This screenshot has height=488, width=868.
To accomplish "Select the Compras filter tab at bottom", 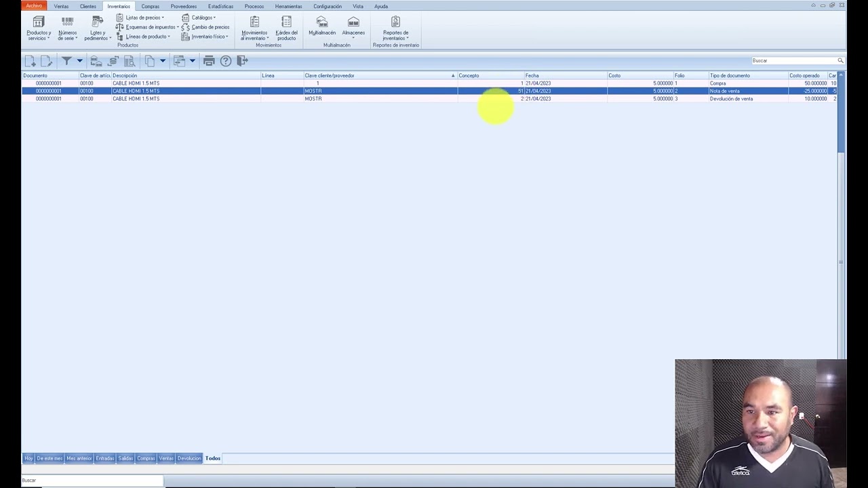I will tap(146, 458).
